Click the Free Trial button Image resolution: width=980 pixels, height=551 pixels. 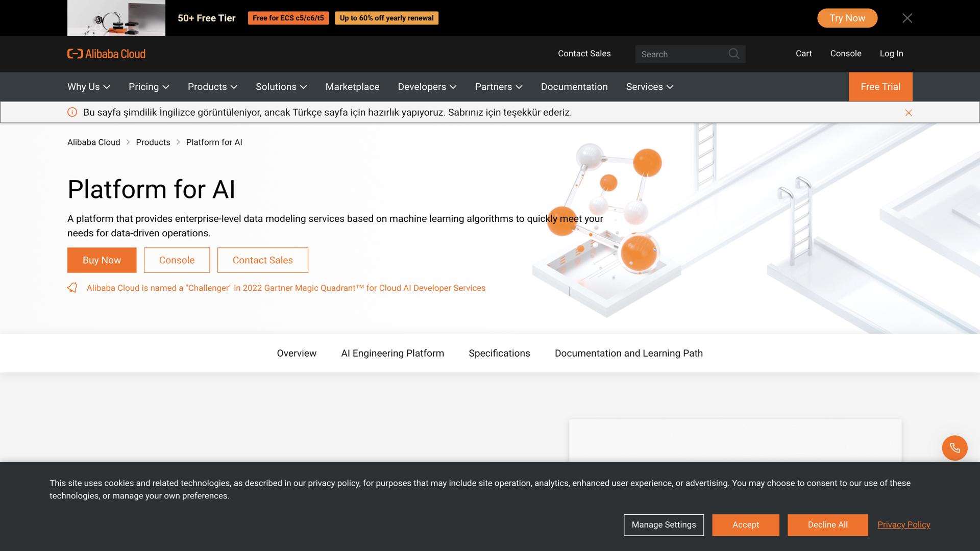point(880,87)
